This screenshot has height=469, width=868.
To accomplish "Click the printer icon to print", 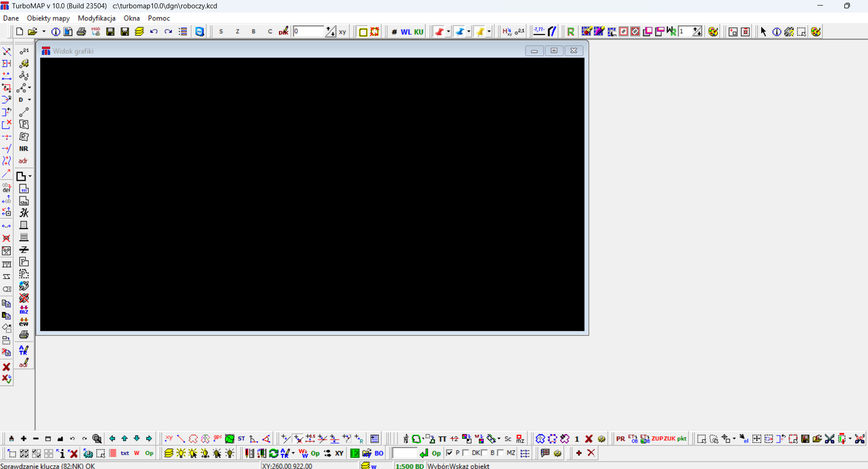I will coord(82,32).
